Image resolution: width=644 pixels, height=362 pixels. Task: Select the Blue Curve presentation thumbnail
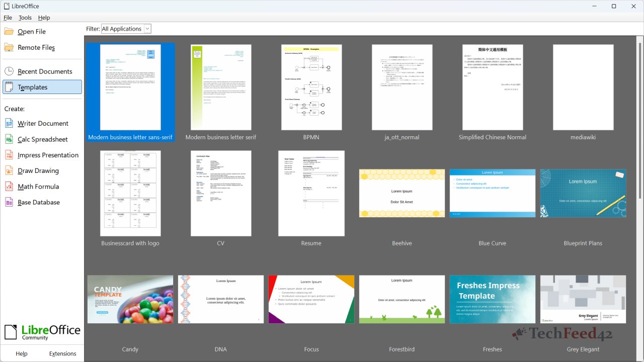(493, 193)
